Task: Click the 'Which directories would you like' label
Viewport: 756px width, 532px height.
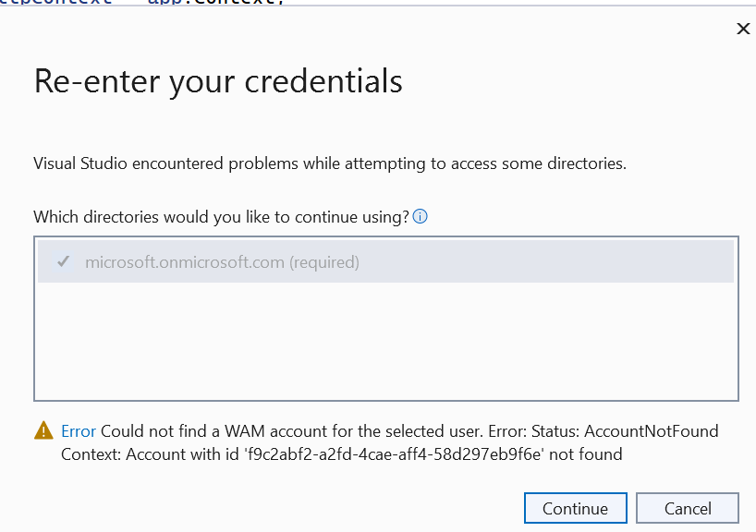Action: coord(221,217)
